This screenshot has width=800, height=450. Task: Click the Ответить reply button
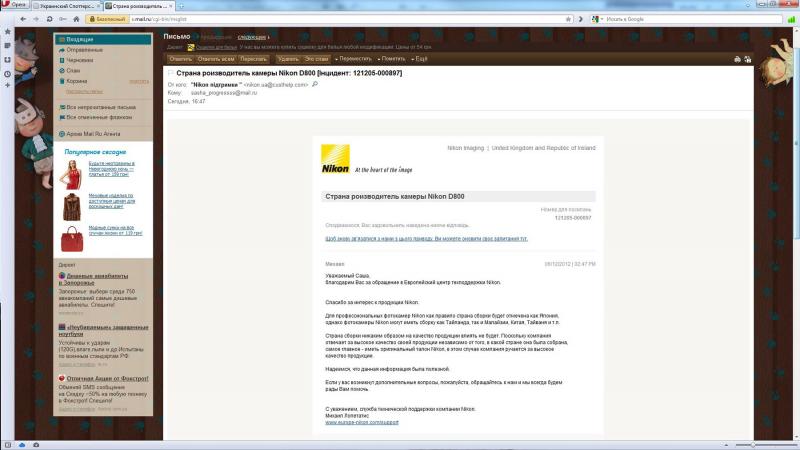coord(181,59)
